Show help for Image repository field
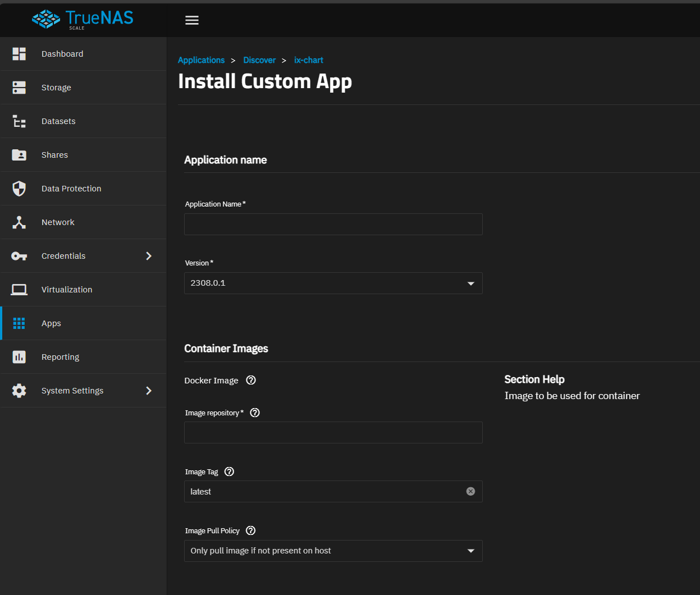The image size is (700, 595). (255, 413)
